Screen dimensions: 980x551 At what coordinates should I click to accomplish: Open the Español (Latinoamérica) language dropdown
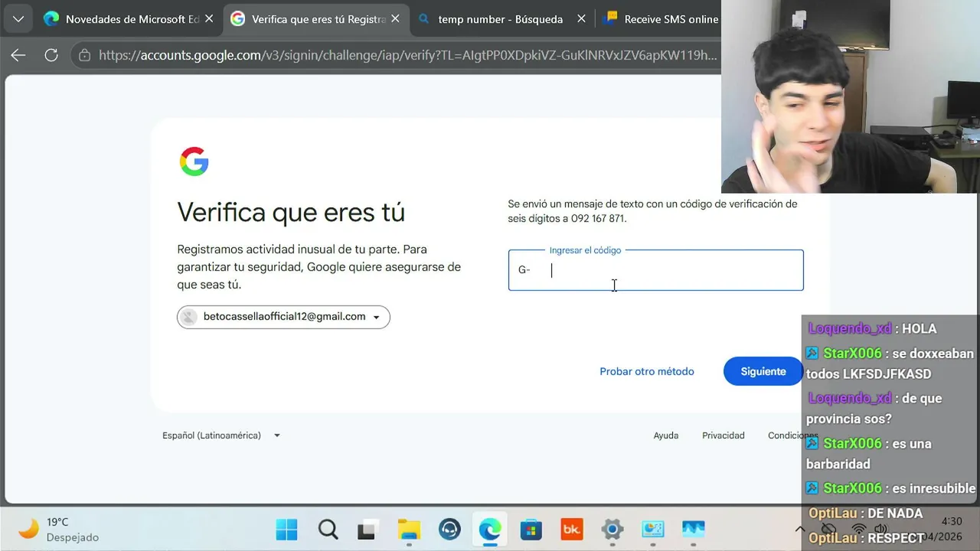pos(221,435)
